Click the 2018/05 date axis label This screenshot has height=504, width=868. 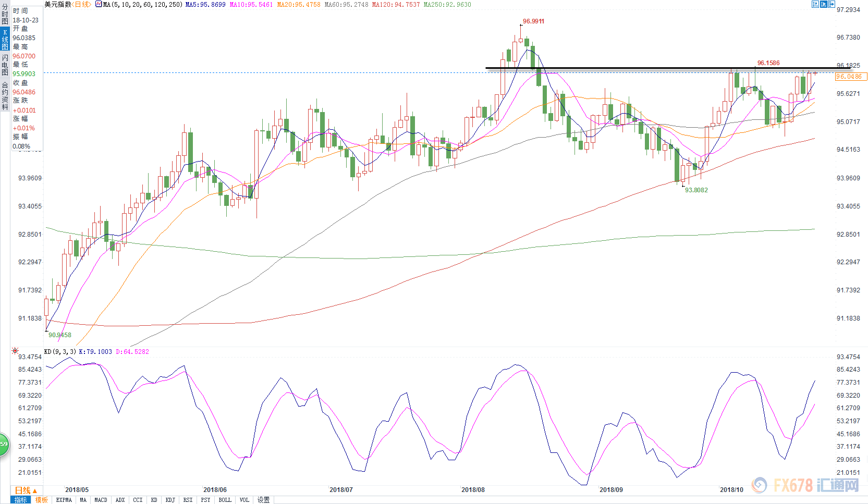(x=77, y=490)
